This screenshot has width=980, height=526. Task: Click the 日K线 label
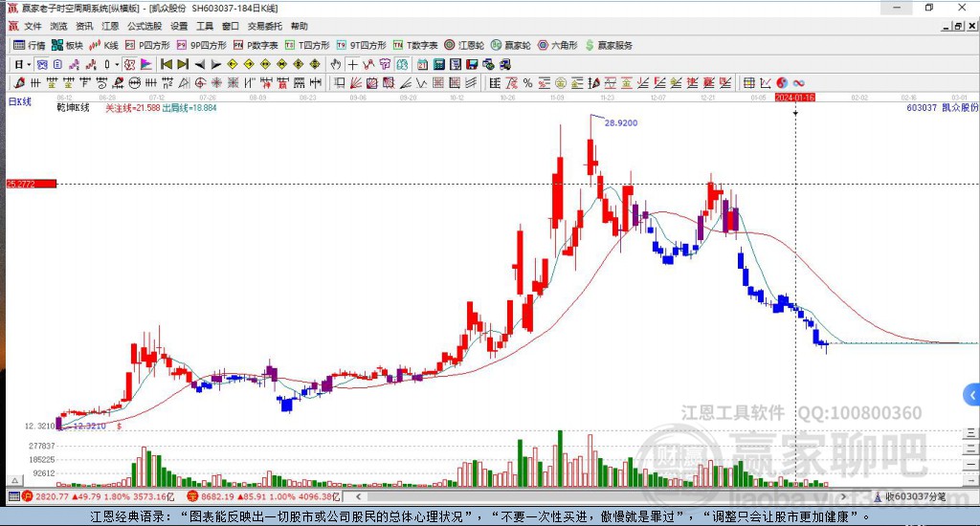pyautogui.click(x=19, y=101)
